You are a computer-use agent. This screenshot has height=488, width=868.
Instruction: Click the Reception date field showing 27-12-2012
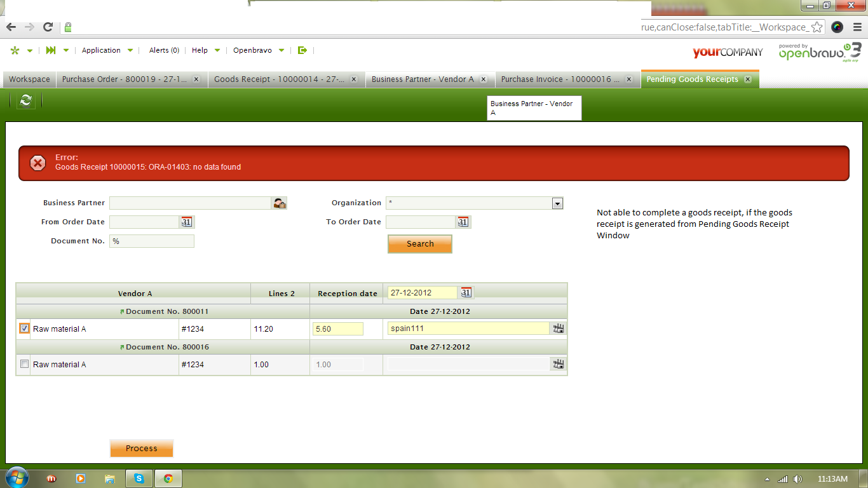423,293
